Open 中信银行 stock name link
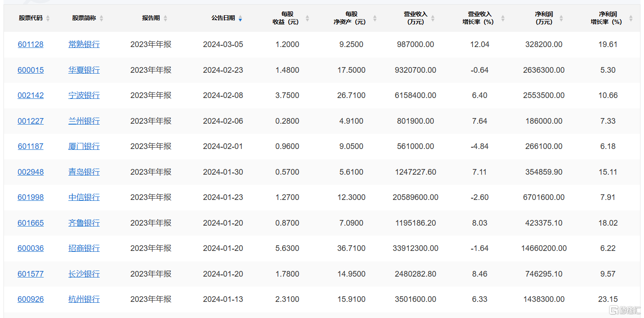 (84, 197)
